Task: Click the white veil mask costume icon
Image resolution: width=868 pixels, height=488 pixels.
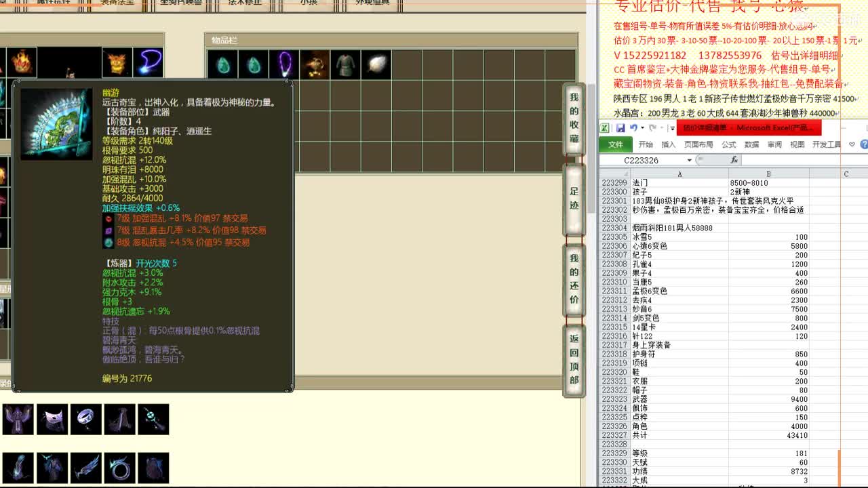Action: (x=52, y=420)
